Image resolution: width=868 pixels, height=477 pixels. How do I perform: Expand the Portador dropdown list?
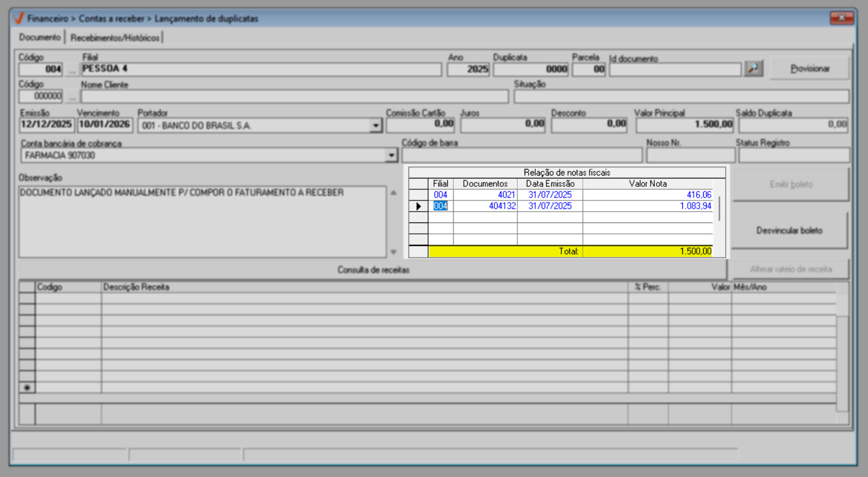[x=375, y=125]
